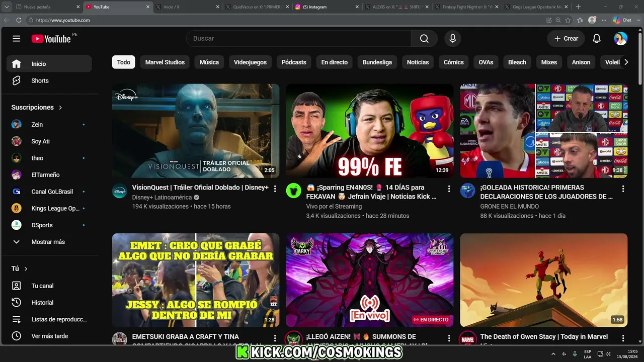Open the Aizen En vivo live stream thumbnail
The height and width of the screenshot is (362, 644).
370,280
